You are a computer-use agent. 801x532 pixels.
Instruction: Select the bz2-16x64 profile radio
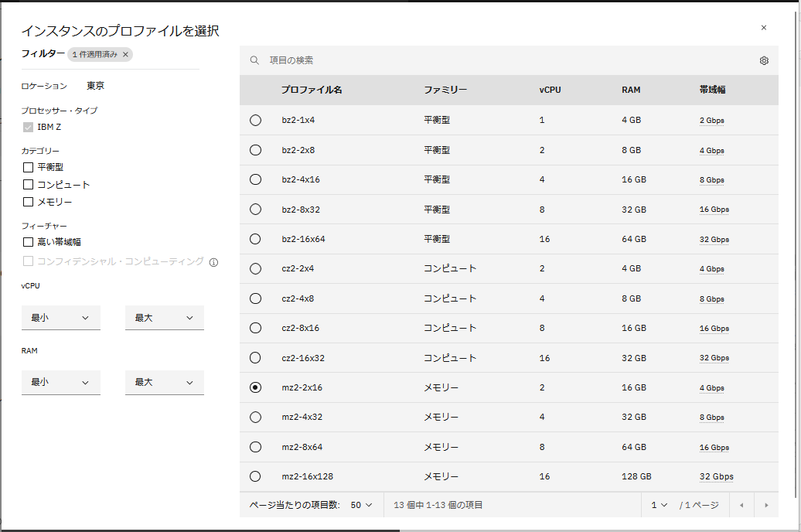(x=255, y=239)
